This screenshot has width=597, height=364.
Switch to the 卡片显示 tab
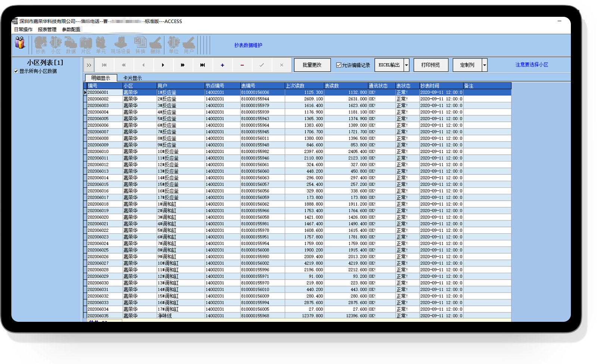(x=133, y=78)
